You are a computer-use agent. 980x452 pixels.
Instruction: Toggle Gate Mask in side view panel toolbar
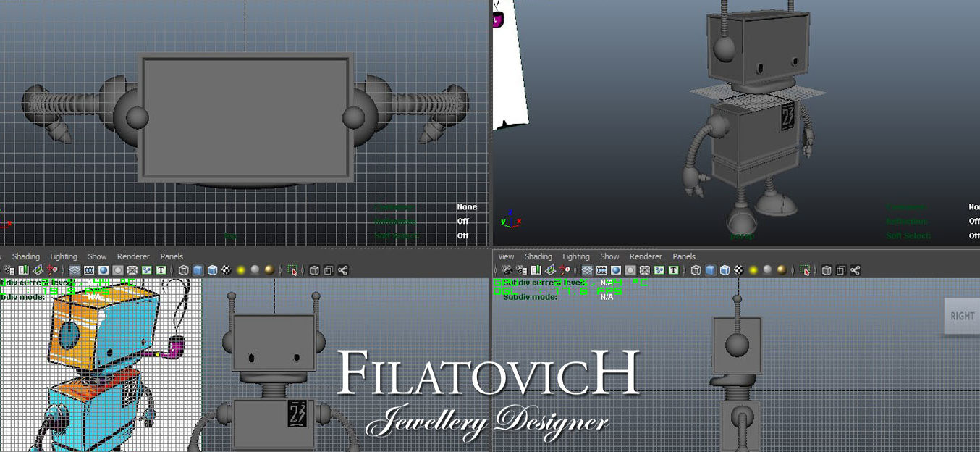pyautogui.click(x=630, y=270)
